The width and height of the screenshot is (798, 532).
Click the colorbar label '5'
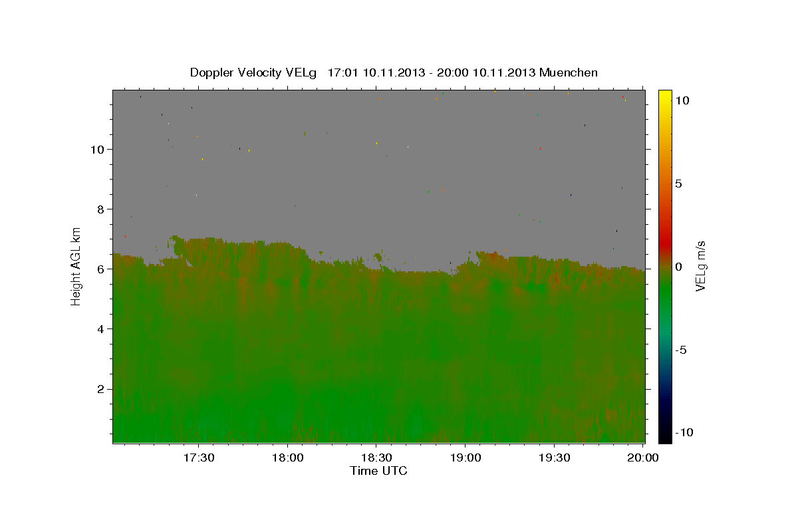pos(678,184)
